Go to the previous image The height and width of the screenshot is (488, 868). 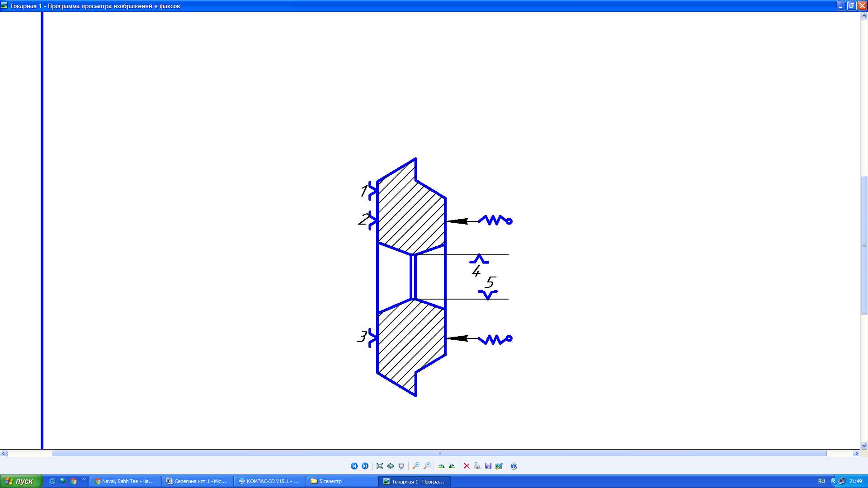(x=354, y=466)
